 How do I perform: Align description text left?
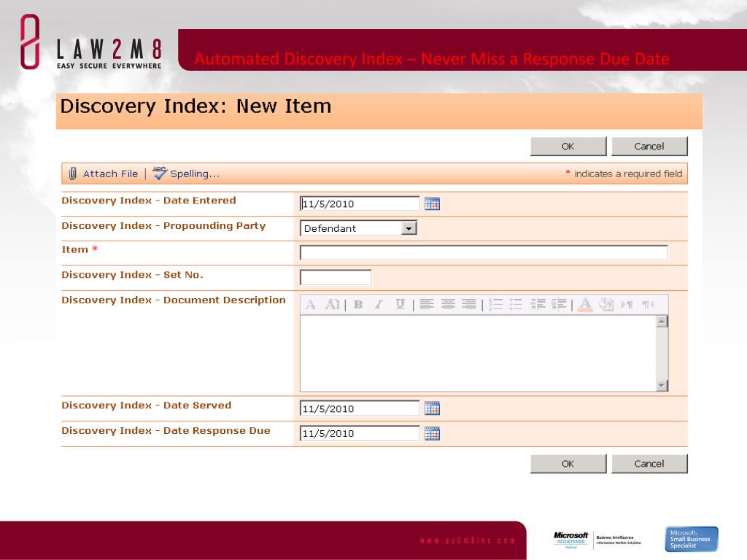coord(427,304)
